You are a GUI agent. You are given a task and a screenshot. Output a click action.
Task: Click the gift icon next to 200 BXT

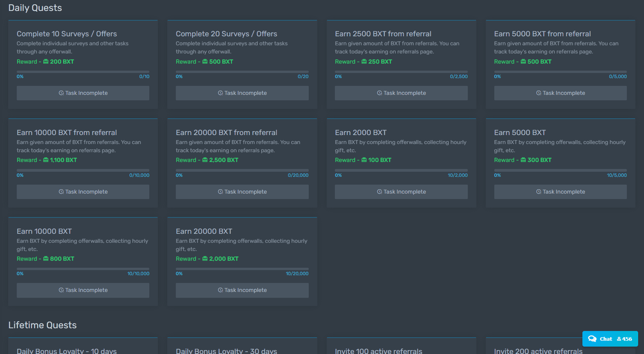[x=46, y=62]
